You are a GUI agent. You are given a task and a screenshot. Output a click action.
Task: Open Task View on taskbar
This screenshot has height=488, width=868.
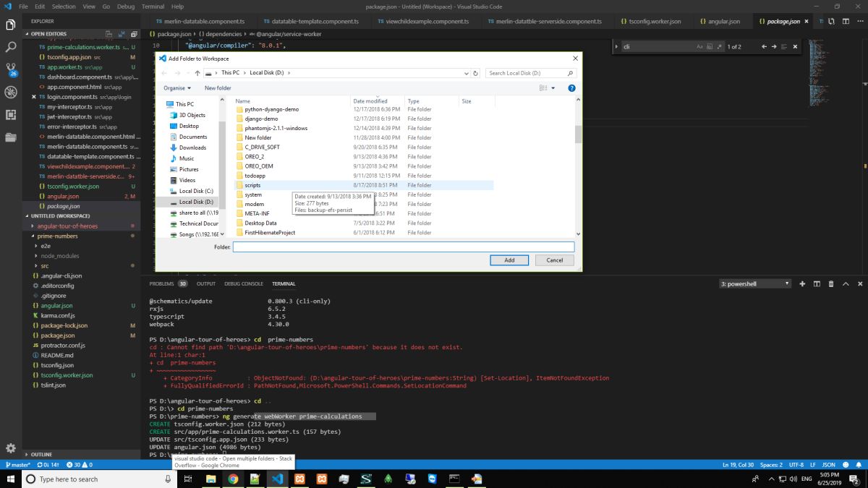coord(187,479)
